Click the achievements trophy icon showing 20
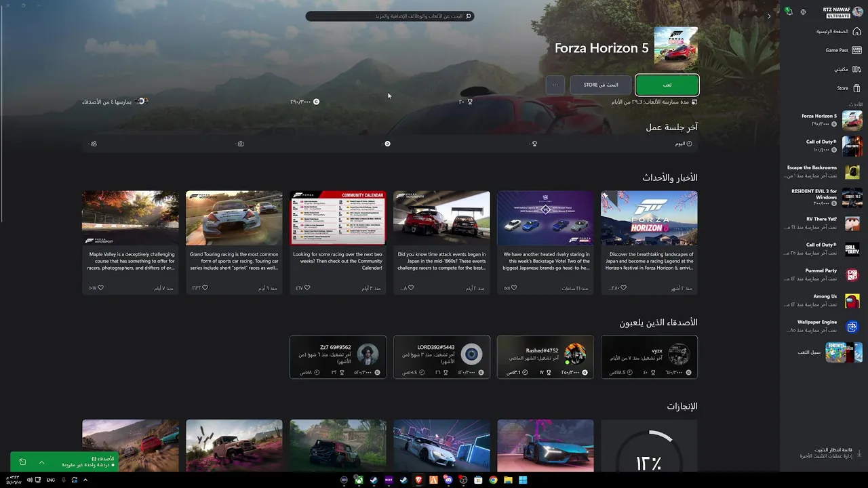The width and height of the screenshot is (868, 488). point(470,102)
